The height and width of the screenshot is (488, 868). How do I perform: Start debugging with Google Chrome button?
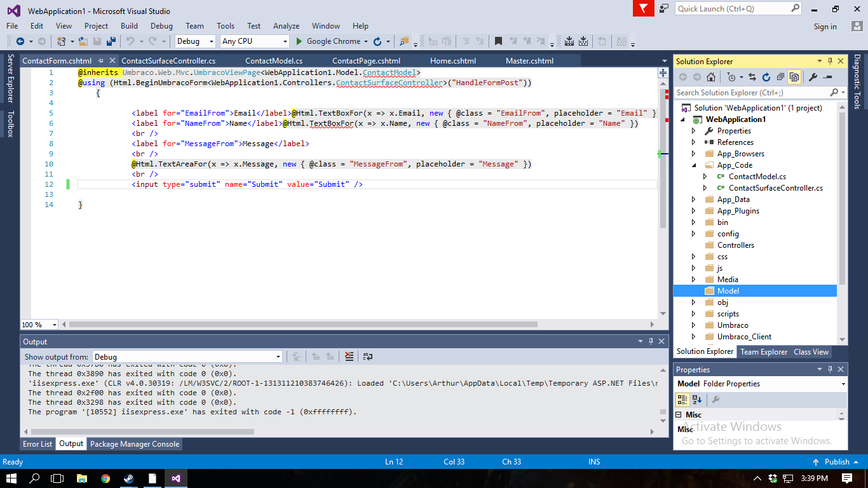(328, 41)
